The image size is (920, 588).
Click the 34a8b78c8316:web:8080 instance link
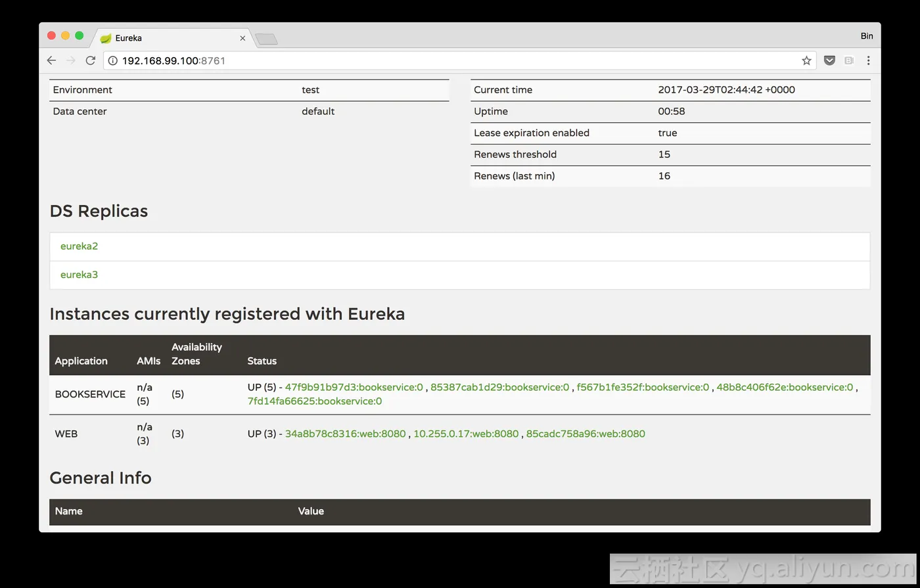345,434
